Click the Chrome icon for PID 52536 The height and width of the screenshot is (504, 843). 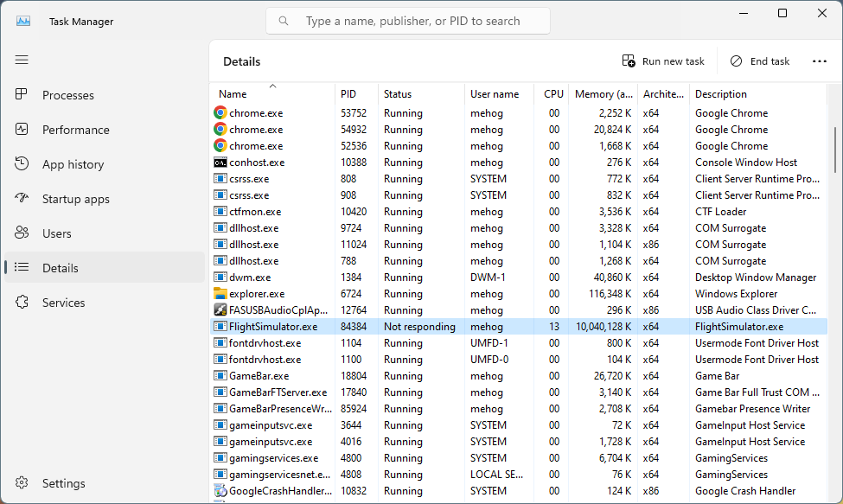(220, 145)
